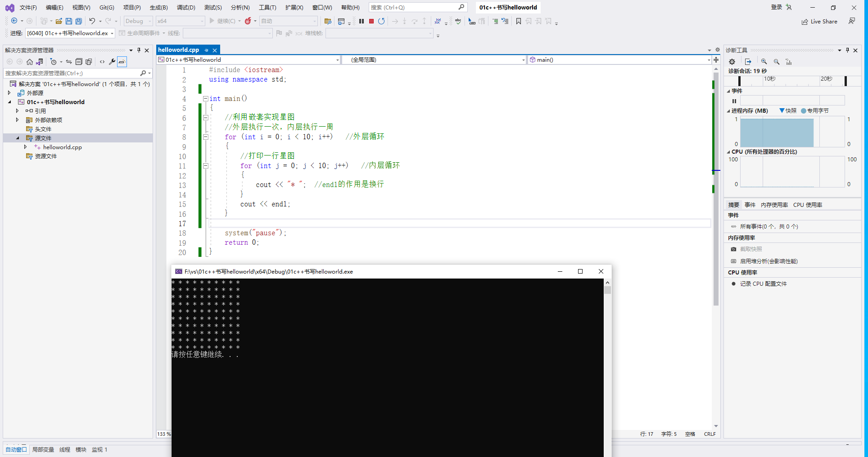Image resolution: width=868 pixels, height=457 pixels.
Task: Pin the diagnostic tools panel
Action: 847,50
